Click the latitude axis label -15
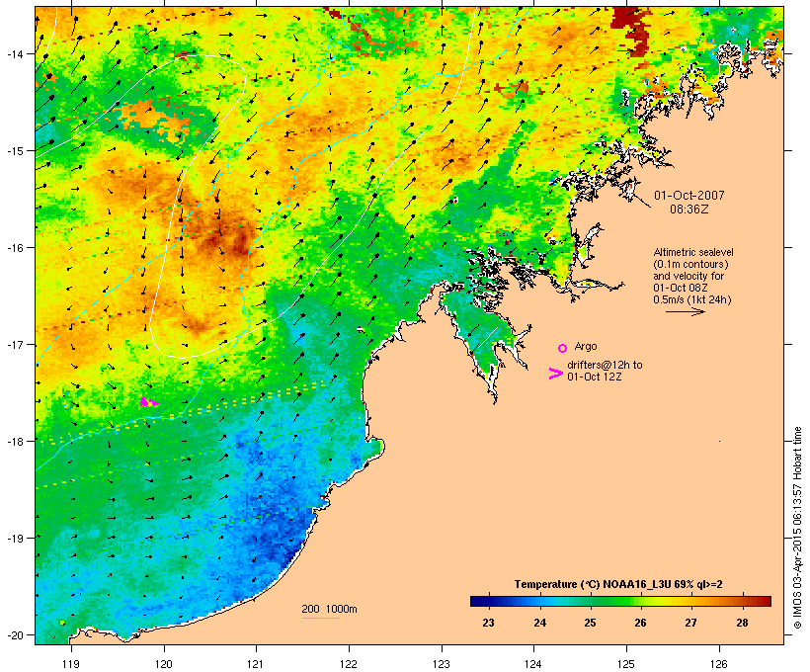The width and height of the screenshot is (810, 672). [x=14, y=151]
